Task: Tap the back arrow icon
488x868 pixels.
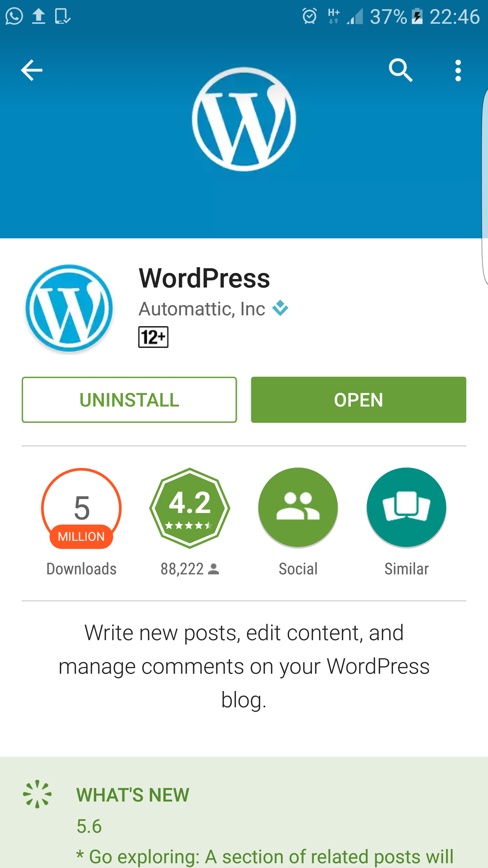Action: [x=32, y=70]
